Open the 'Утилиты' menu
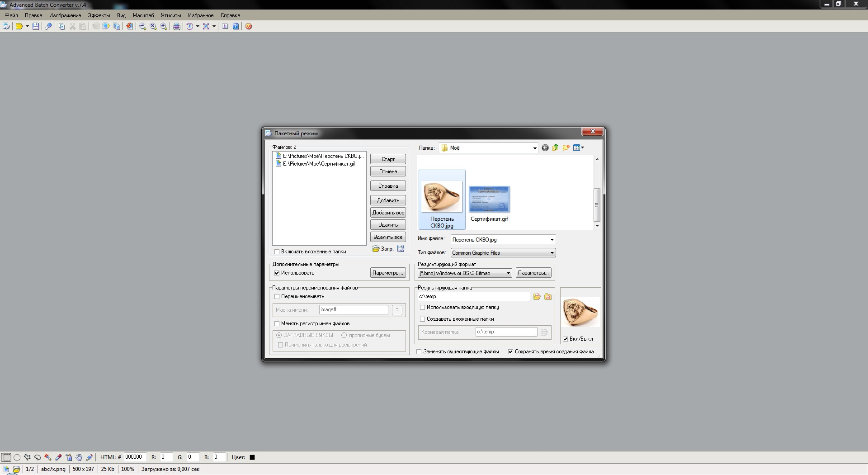 click(171, 15)
